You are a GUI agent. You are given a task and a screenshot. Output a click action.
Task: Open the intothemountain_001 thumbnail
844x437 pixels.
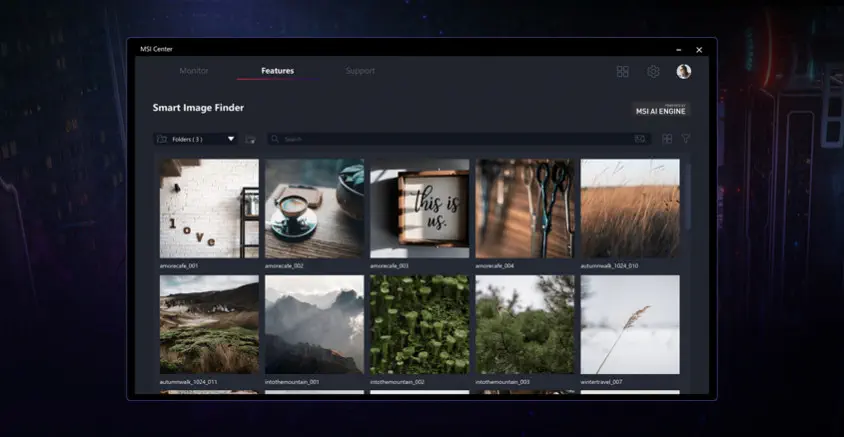(x=314, y=325)
